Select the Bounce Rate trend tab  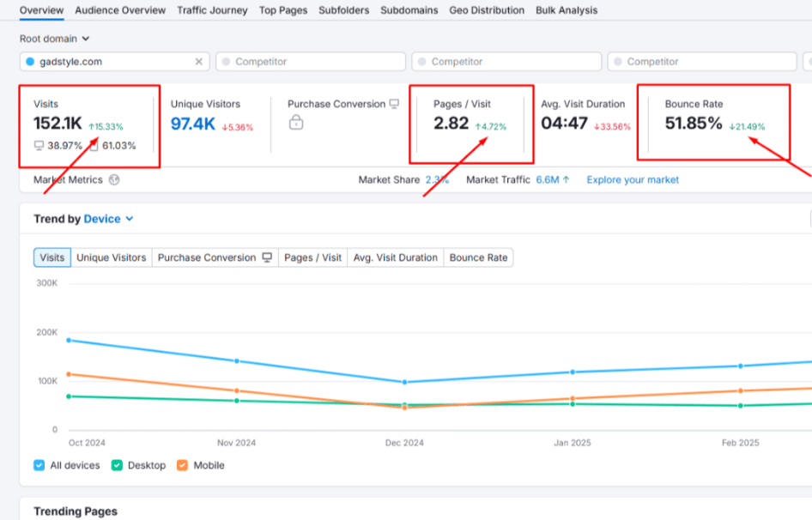point(478,257)
